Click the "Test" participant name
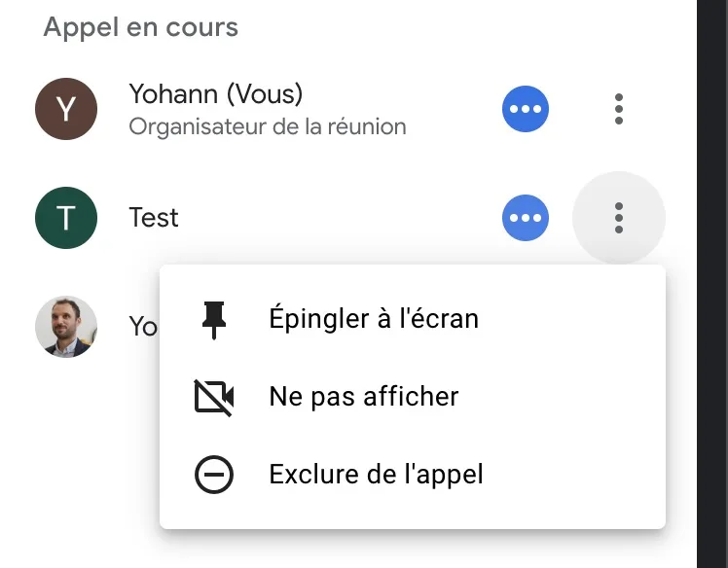728x568 pixels. tap(154, 217)
